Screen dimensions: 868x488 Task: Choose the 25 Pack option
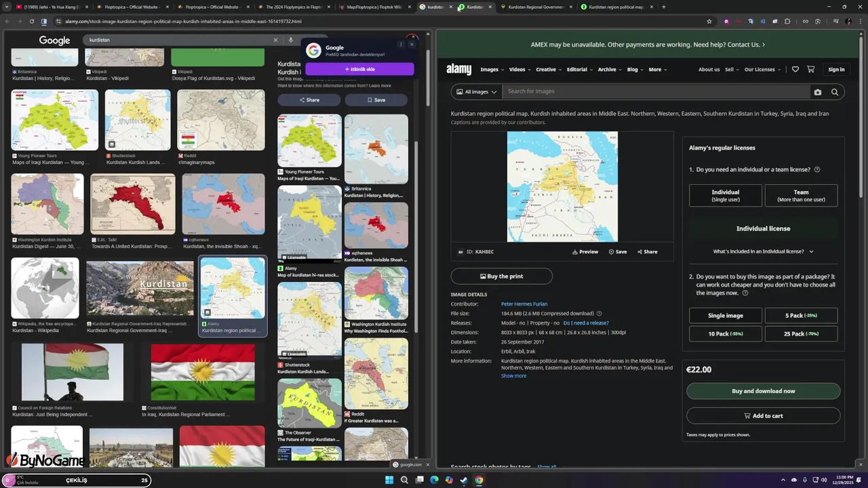801,334
